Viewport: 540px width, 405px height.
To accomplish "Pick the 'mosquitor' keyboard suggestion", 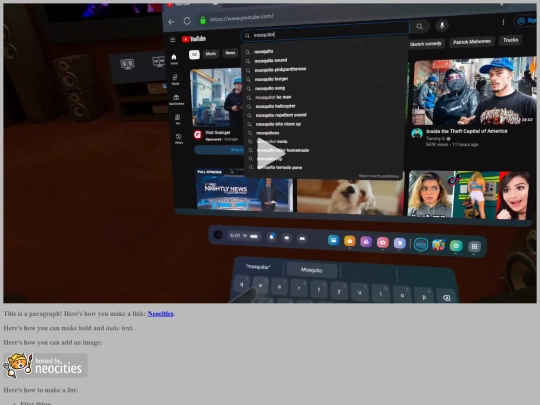I will (258, 267).
